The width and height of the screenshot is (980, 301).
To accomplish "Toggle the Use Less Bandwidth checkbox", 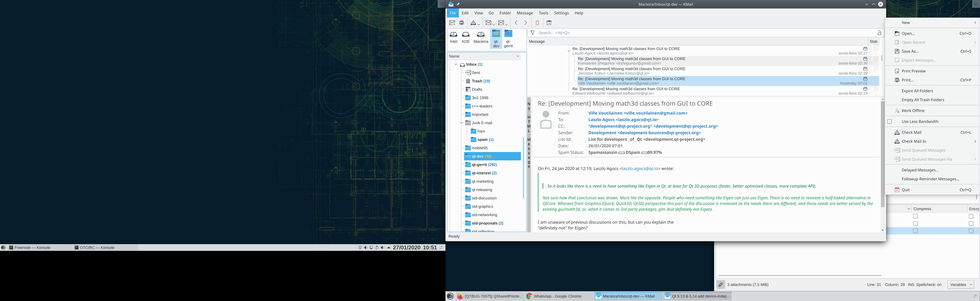I will (890, 122).
